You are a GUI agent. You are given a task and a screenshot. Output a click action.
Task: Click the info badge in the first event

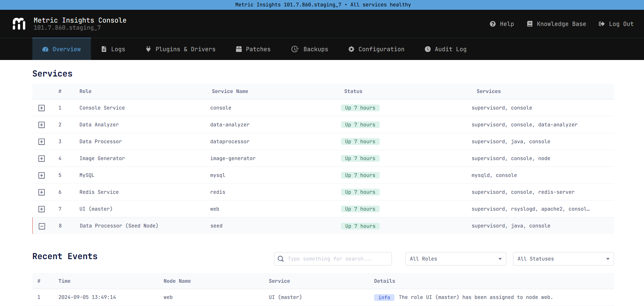click(384, 298)
